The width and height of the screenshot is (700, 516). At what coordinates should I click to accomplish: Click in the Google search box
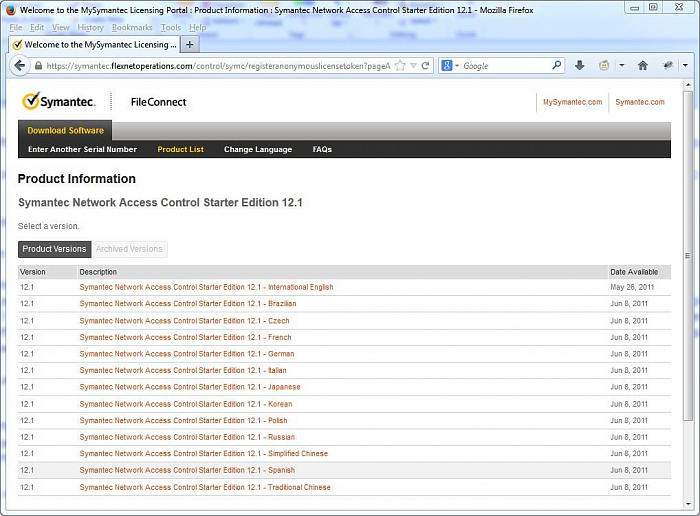(507, 66)
